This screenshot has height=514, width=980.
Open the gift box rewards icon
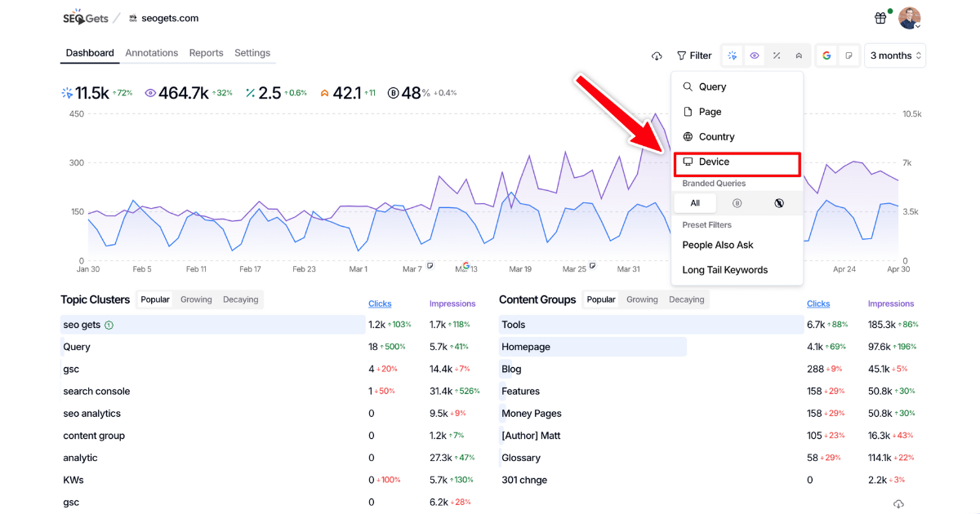point(880,18)
